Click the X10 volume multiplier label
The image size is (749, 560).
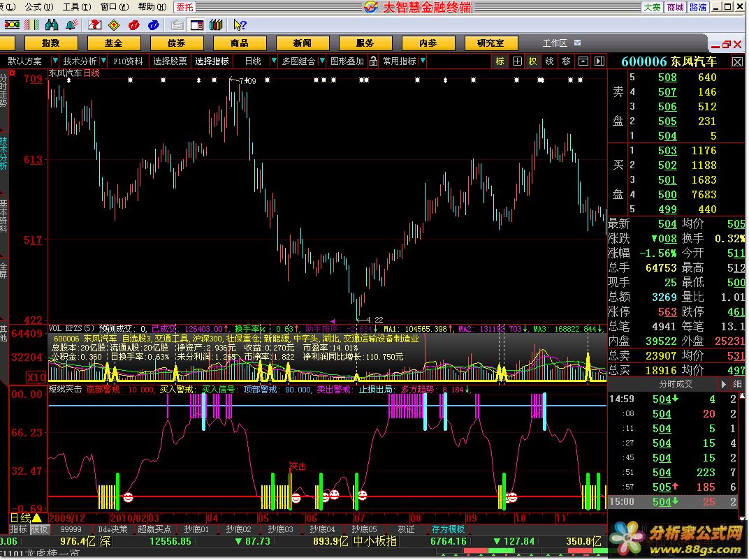[x=36, y=377]
